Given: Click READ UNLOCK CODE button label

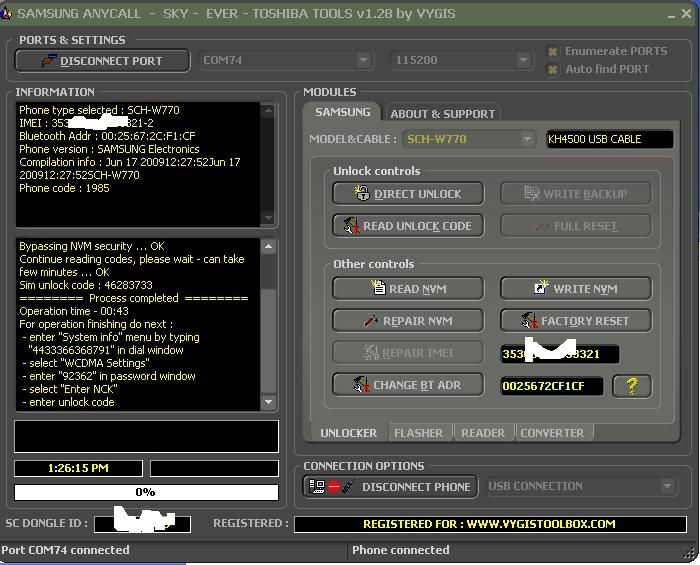Looking at the screenshot, I should point(417,226).
